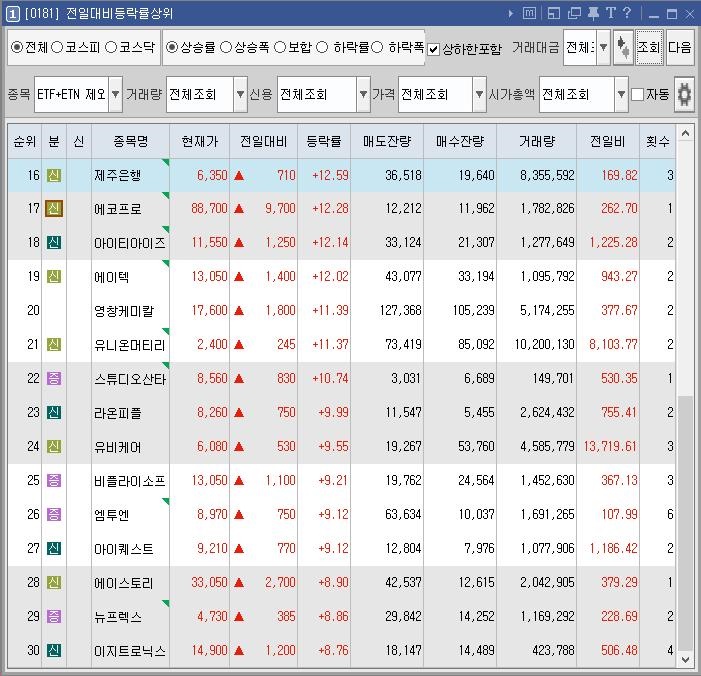Click the 신 badge for 아이티아이즈
The height and width of the screenshot is (676, 701).
54,242
